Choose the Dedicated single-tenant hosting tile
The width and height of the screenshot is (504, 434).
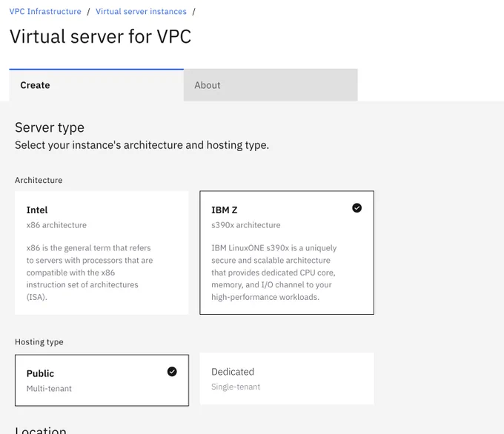pos(287,378)
